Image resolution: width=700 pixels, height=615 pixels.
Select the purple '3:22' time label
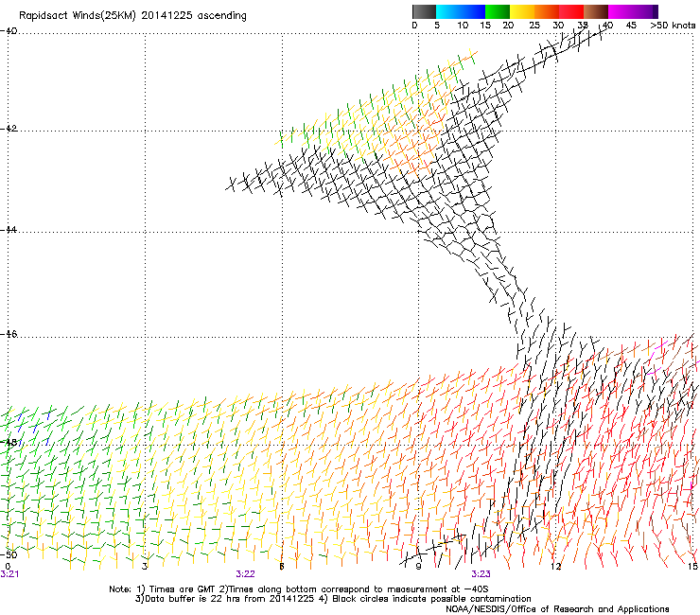pos(246,574)
